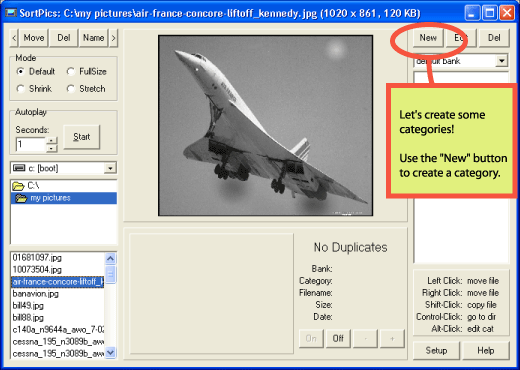Click the Concorde image preview

265,125
